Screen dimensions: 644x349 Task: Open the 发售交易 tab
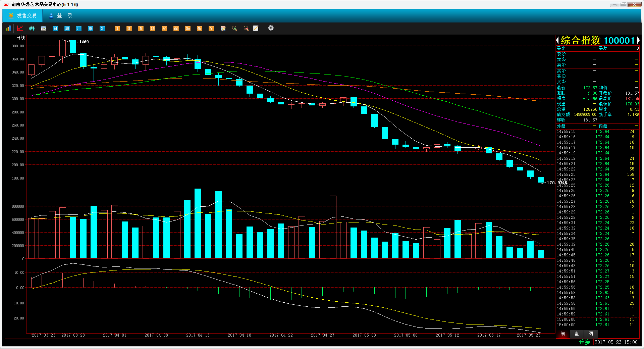(22, 16)
